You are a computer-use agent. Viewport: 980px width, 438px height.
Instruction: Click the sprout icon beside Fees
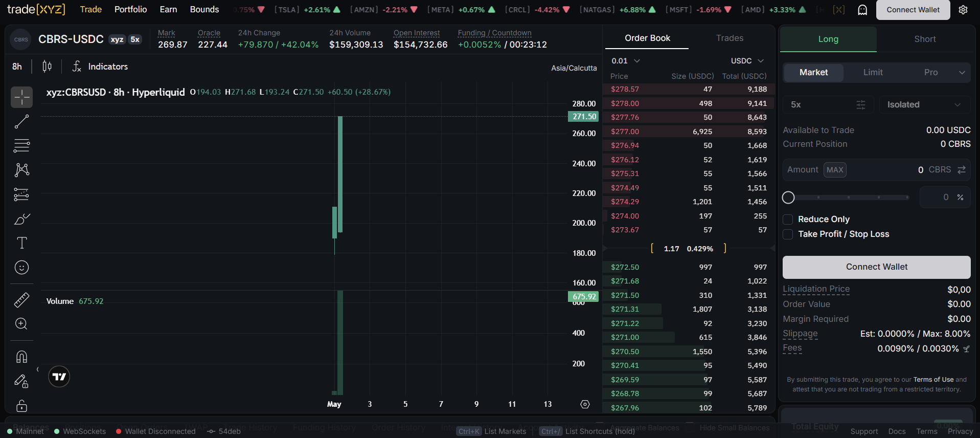pos(966,349)
